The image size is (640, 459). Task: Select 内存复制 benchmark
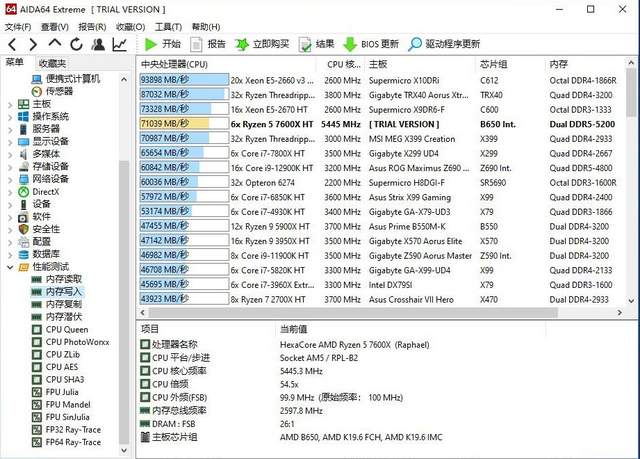pos(57,304)
